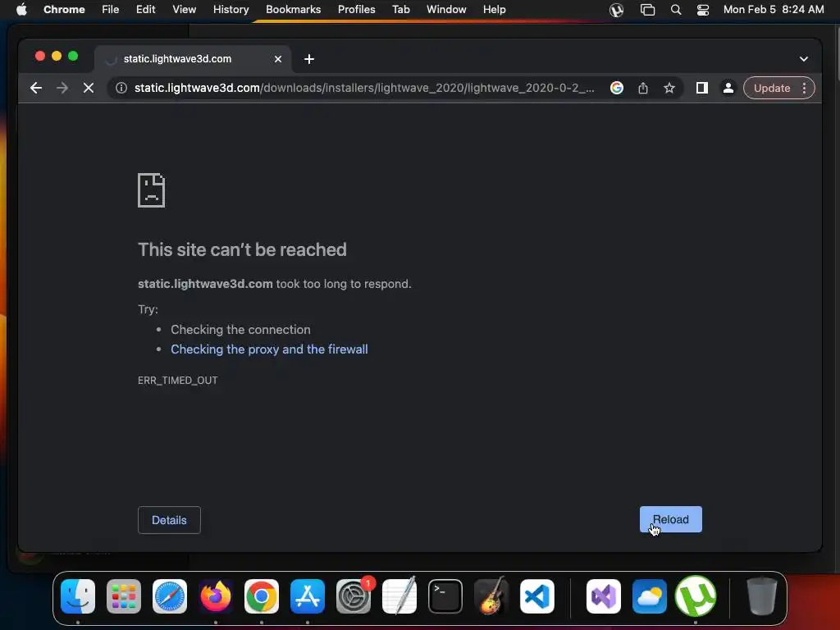
Task: Open Launchpad from the Dock
Action: click(x=124, y=596)
